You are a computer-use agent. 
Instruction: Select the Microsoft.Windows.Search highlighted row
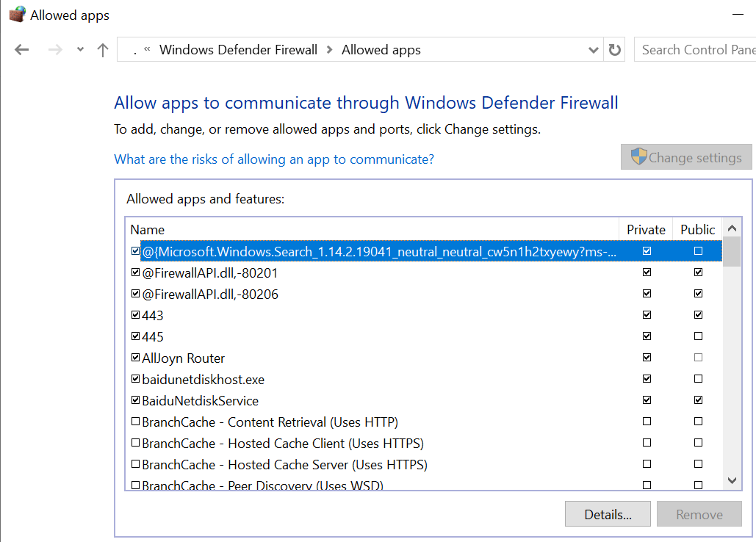(431, 251)
